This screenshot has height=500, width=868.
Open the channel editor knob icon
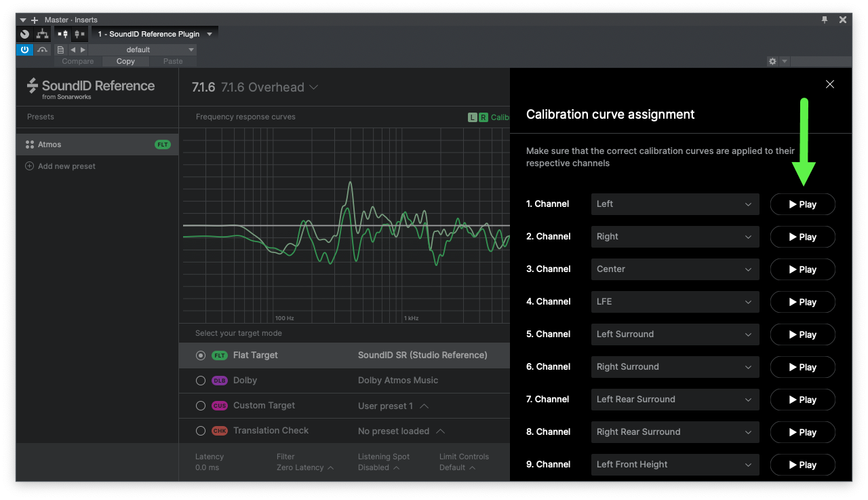click(x=25, y=34)
